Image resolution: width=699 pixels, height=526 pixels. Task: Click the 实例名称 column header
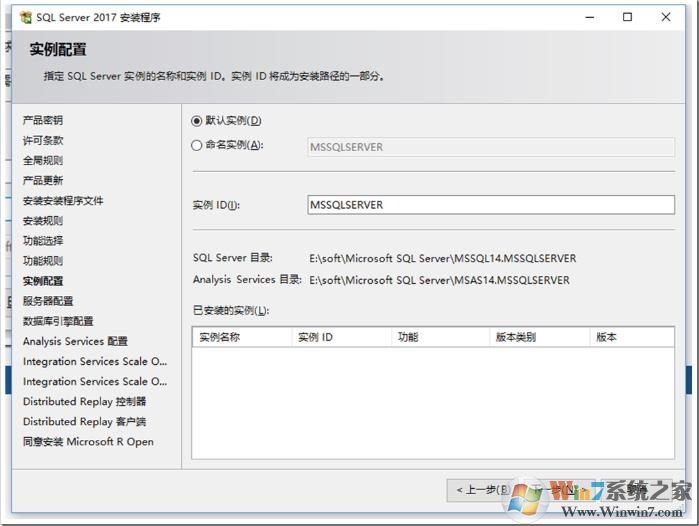(242, 337)
